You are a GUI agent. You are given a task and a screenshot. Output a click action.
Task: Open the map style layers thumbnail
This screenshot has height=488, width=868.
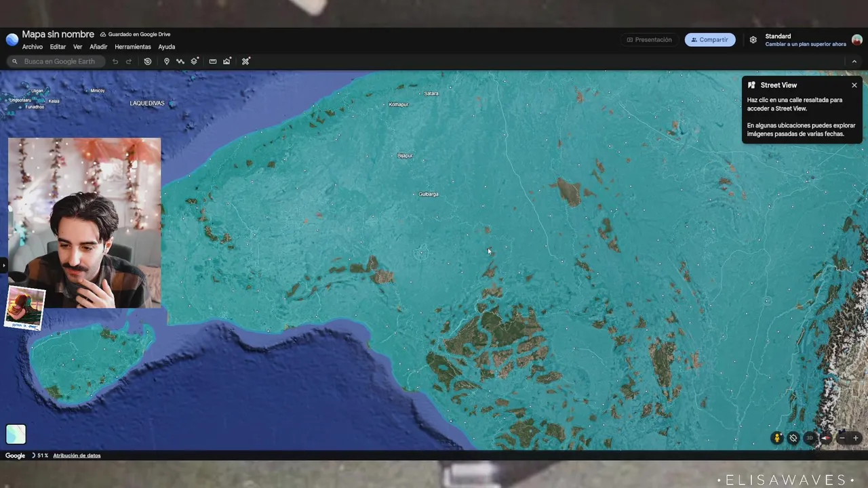coord(16,434)
